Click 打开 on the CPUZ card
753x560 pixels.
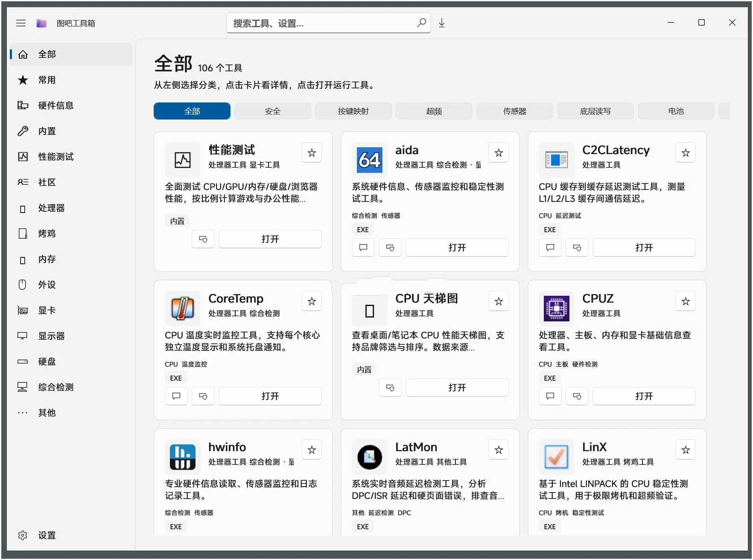tap(644, 396)
